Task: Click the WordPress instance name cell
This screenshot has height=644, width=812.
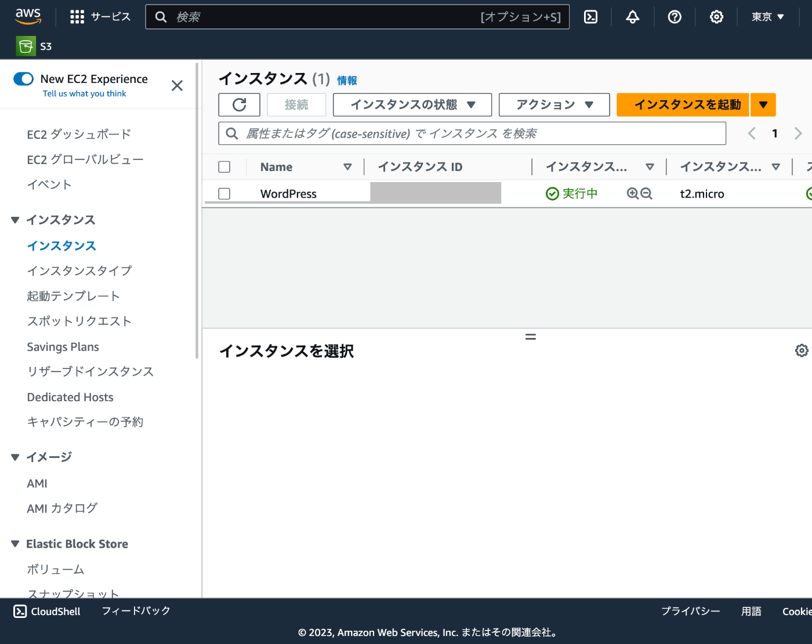Action: pos(288,194)
